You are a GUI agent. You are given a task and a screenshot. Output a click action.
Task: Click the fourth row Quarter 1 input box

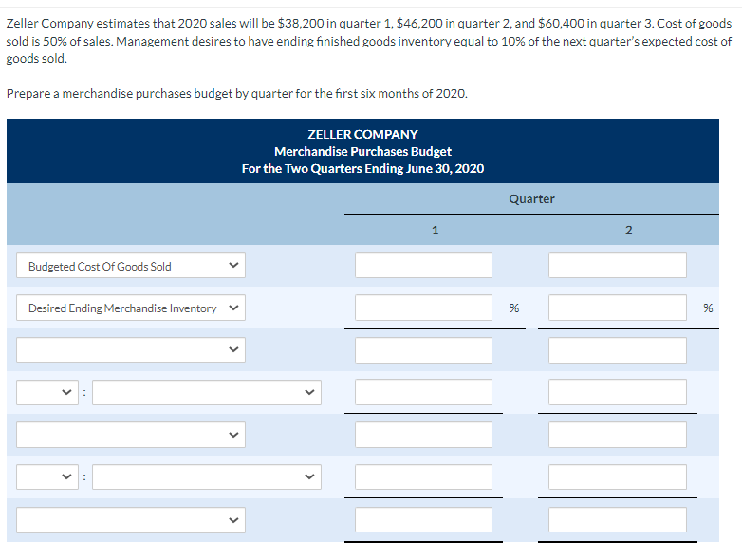[x=423, y=392]
